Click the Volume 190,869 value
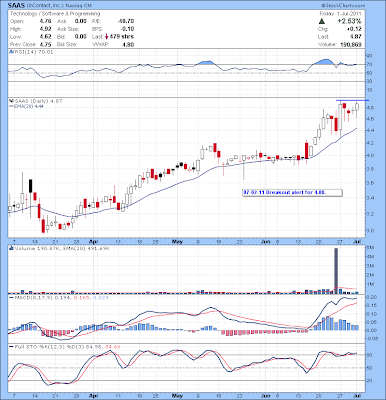Image resolution: width=386 pixels, height=400 pixels. tap(351, 44)
